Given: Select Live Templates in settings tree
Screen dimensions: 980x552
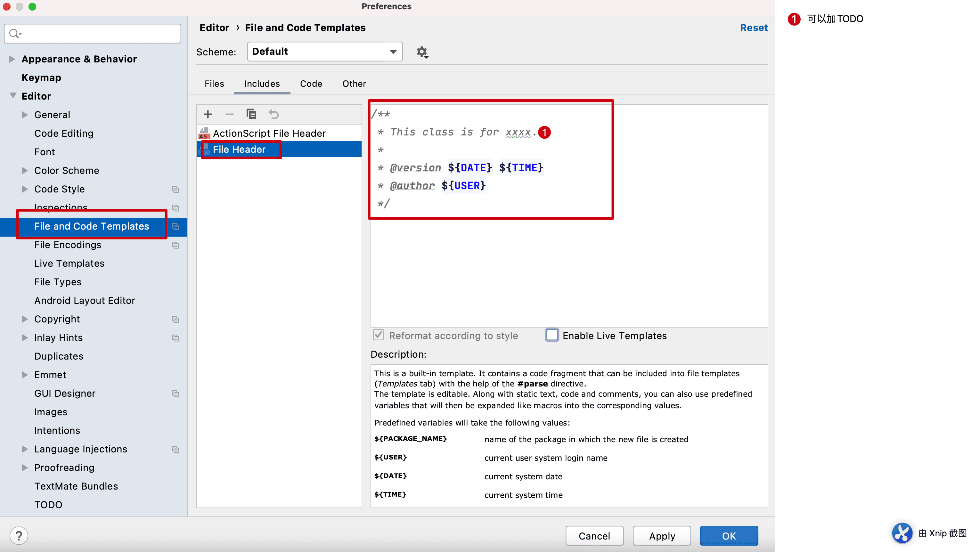Looking at the screenshot, I should point(69,263).
